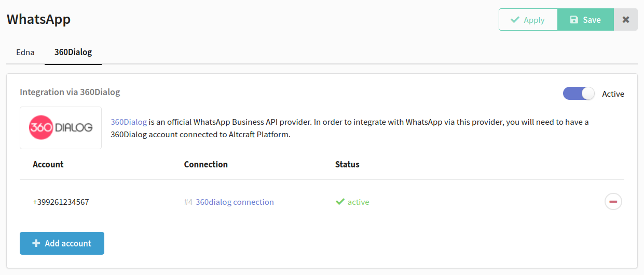The height and width of the screenshot is (275, 644).
Task: Select the 360Dialog tab
Action: (x=73, y=53)
